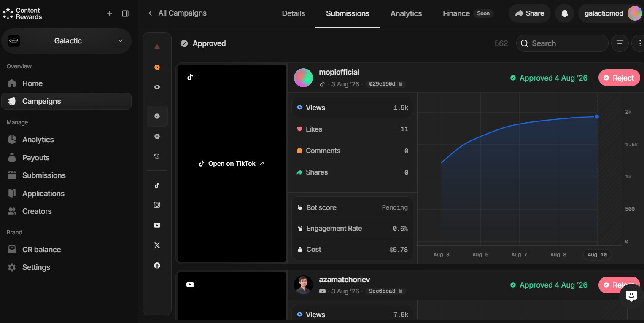Click the Finance tab marked Soon
This screenshot has width=644, height=323.
[x=468, y=13]
